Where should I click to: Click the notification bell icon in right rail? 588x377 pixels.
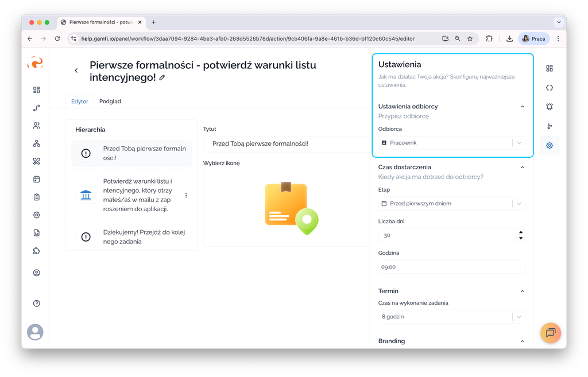(x=550, y=107)
